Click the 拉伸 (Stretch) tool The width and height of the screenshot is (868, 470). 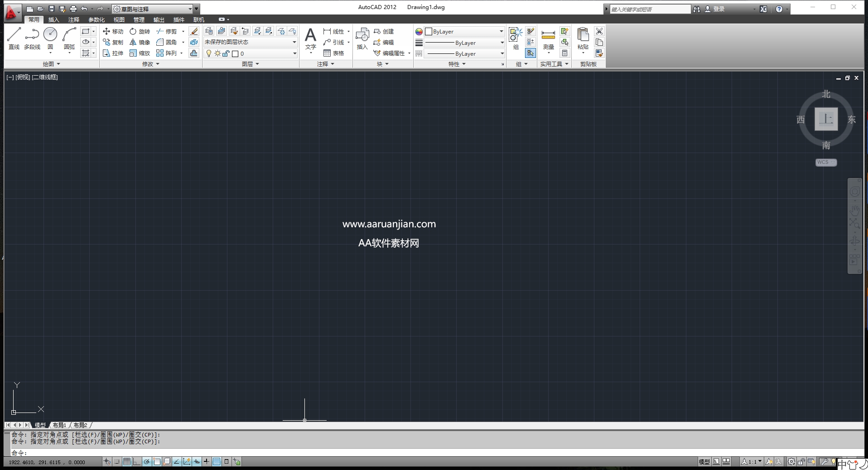pos(113,53)
